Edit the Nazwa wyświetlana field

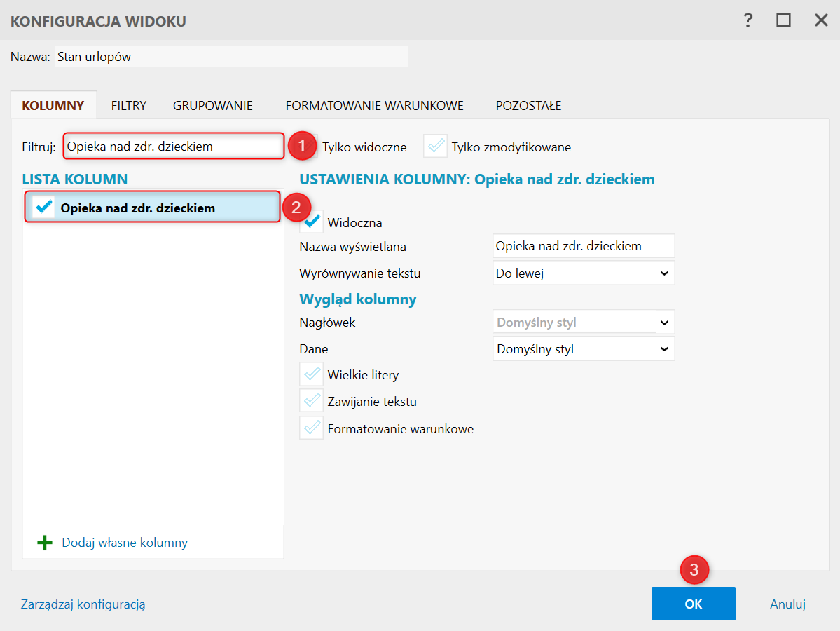tap(584, 246)
